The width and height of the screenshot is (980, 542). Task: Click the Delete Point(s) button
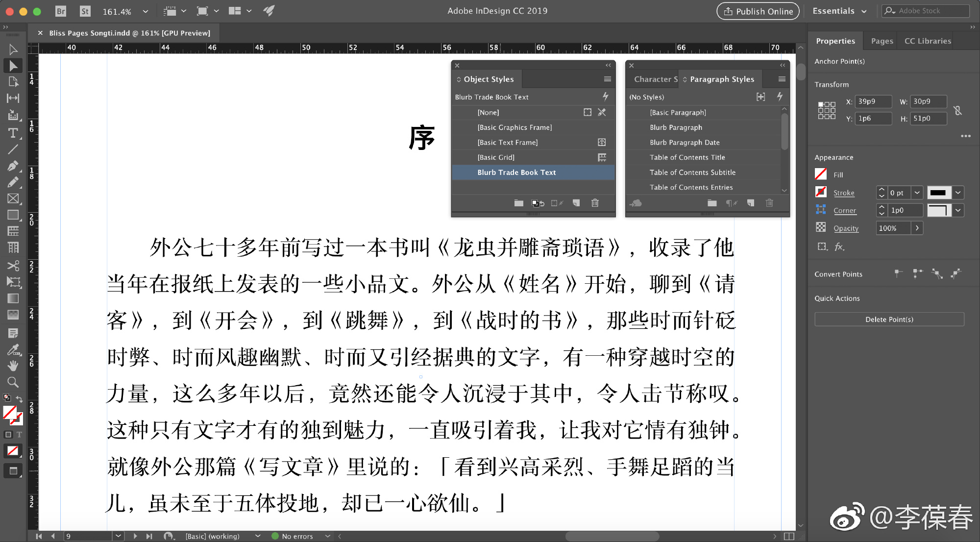889,319
